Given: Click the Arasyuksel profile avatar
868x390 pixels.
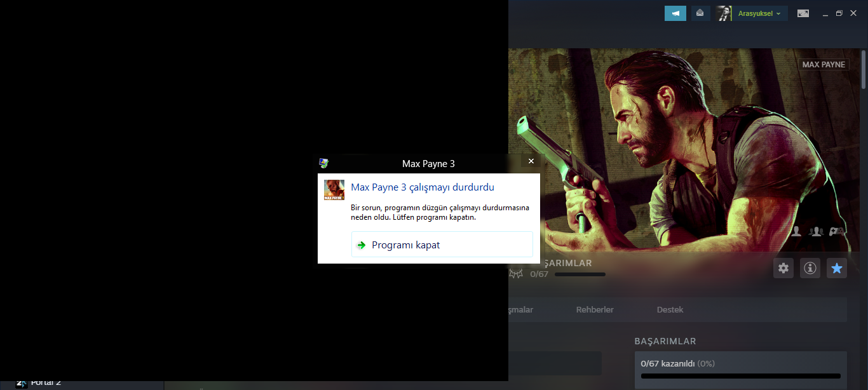Looking at the screenshot, I should (x=723, y=13).
